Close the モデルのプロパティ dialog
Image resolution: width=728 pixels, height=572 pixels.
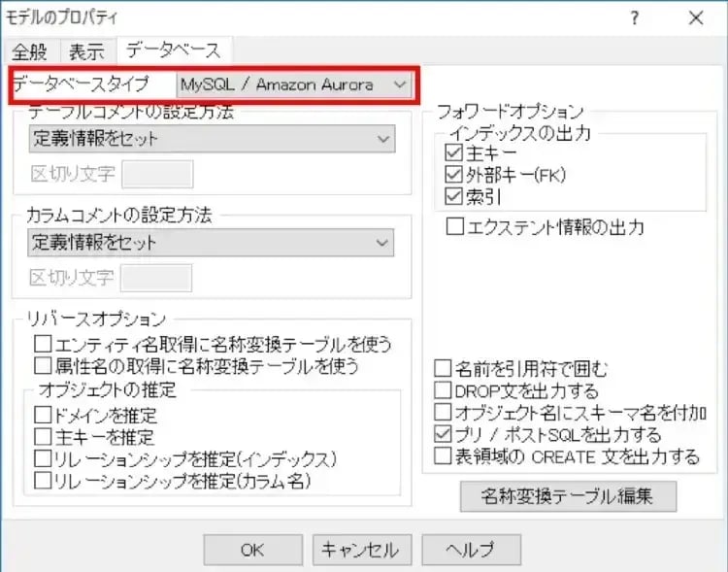point(695,17)
